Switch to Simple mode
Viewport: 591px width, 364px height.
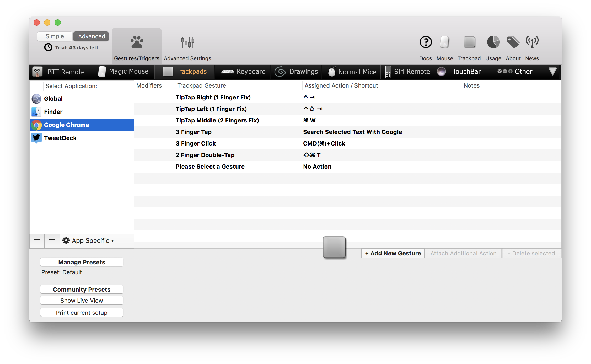coord(55,36)
